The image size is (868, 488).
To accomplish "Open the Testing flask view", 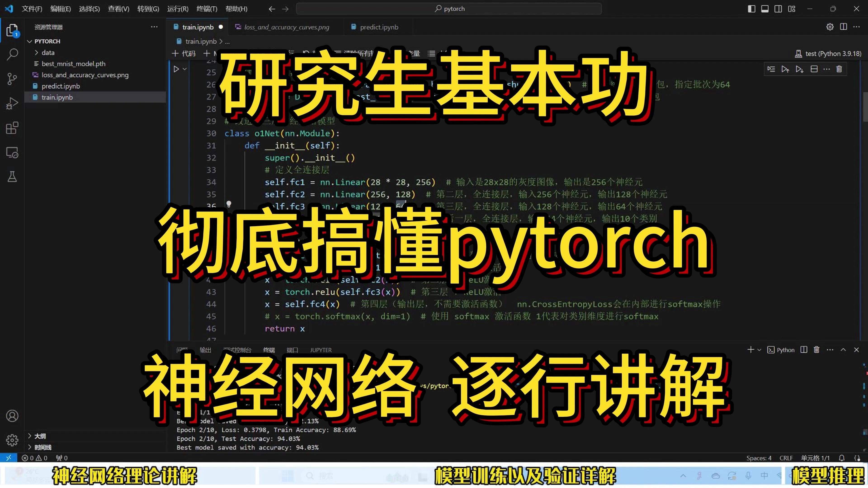I will (x=12, y=176).
